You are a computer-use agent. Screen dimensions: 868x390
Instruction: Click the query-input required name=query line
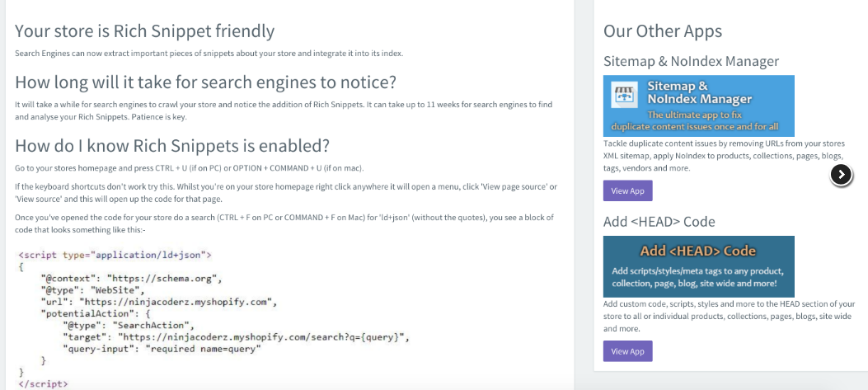[x=162, y=349]
